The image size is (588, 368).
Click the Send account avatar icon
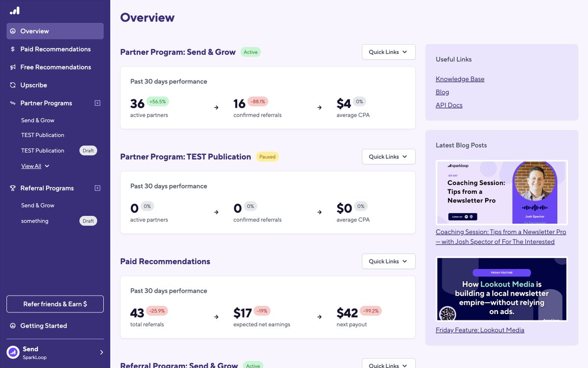click(x=13, y=352)
